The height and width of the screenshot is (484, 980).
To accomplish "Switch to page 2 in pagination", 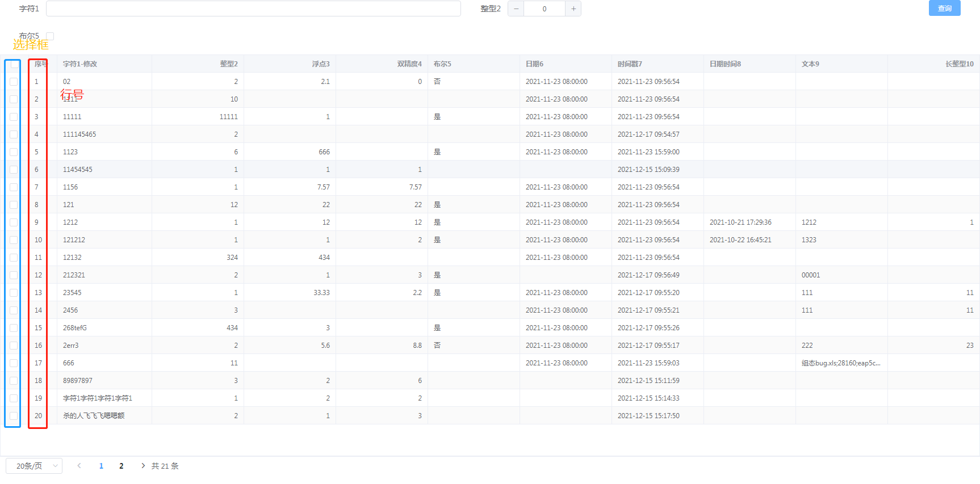I will 121,466.
